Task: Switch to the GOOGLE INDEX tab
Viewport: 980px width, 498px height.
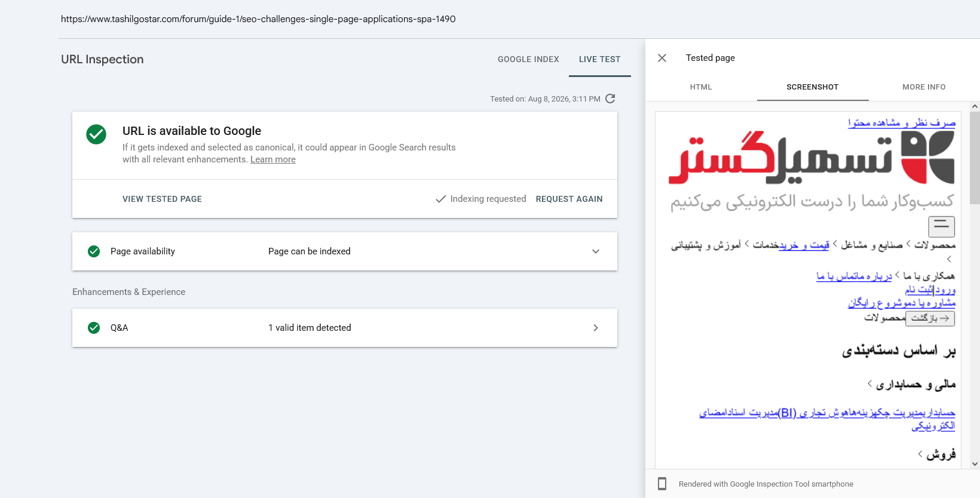Action: [x=528, y=59]
